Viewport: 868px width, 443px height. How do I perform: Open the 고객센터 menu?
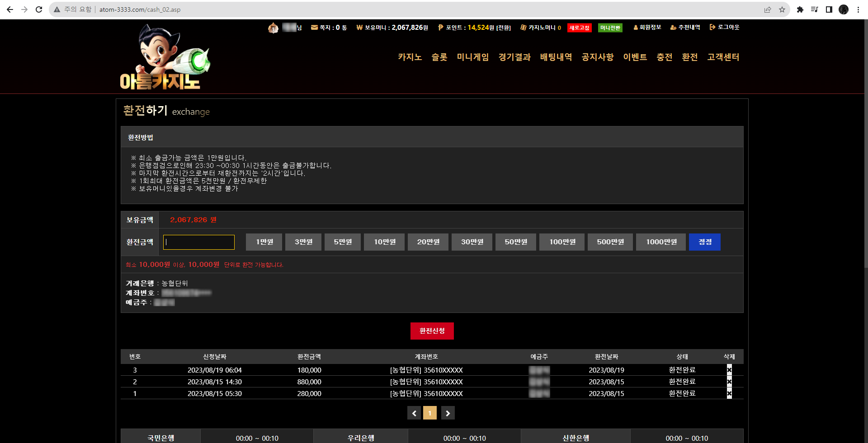pos(723,57)
